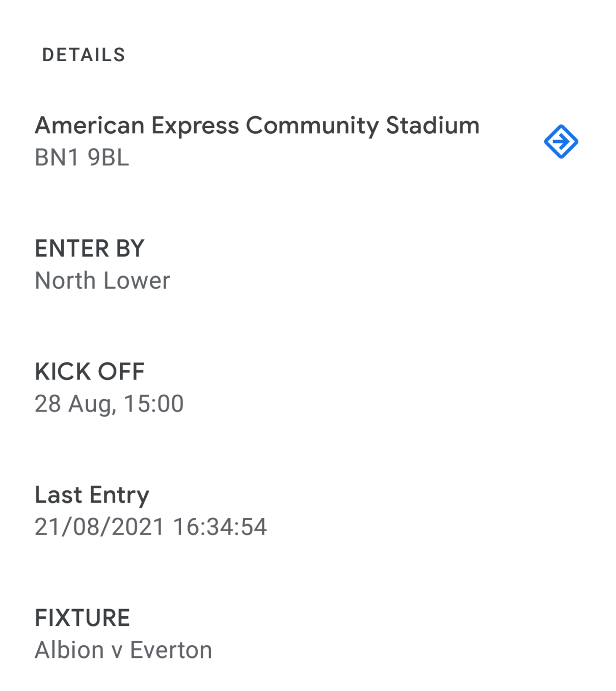Click the DETAILS section header
The image size is (616, 691).
tap(84, 55)
